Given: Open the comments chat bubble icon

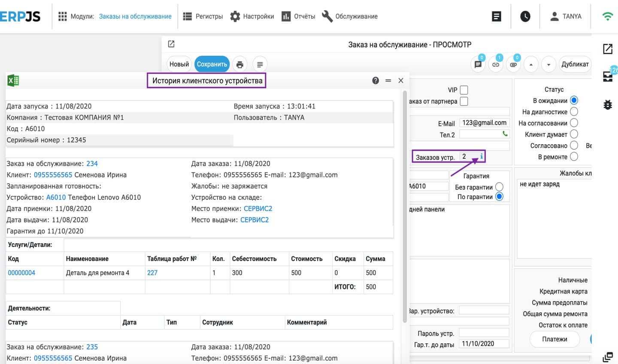Looking at the screenshot, I should [x=478, y=64].
